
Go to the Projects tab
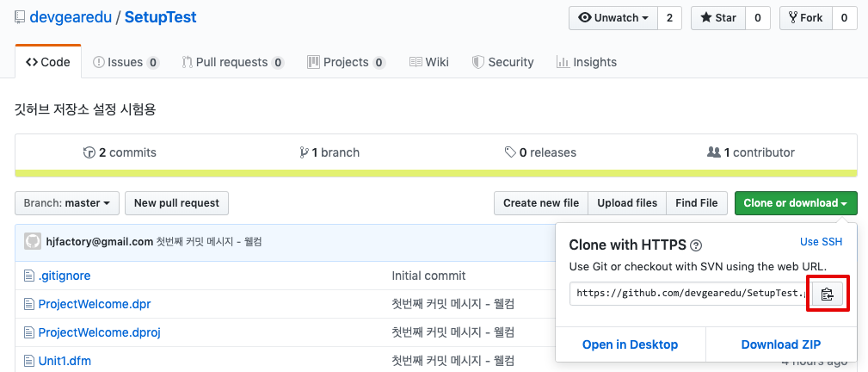click(346, 62)
